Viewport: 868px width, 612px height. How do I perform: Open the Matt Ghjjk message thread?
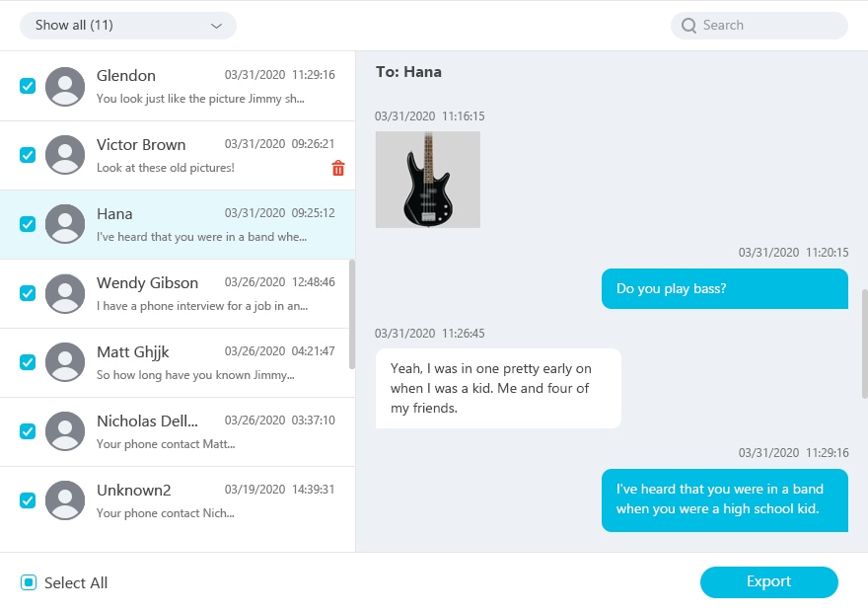178,363
